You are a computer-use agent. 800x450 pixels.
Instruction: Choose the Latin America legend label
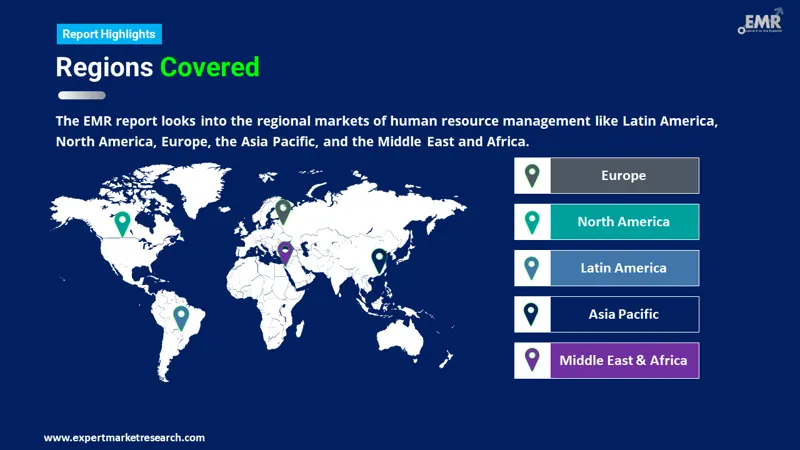click(x=623, y=268)
